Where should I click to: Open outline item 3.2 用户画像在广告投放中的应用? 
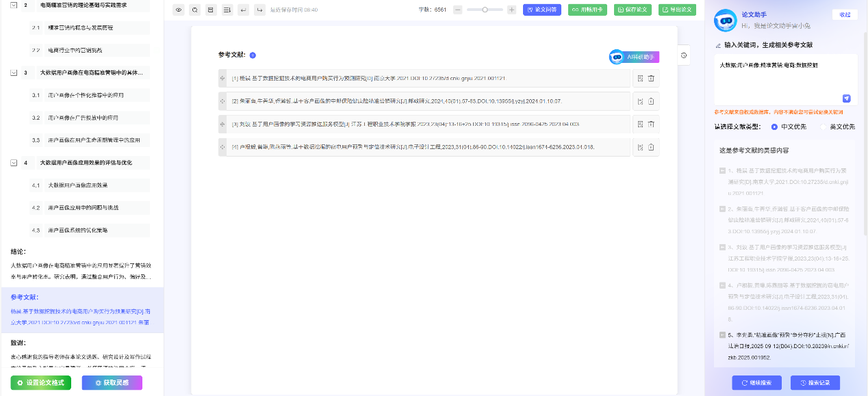[90, 118]
